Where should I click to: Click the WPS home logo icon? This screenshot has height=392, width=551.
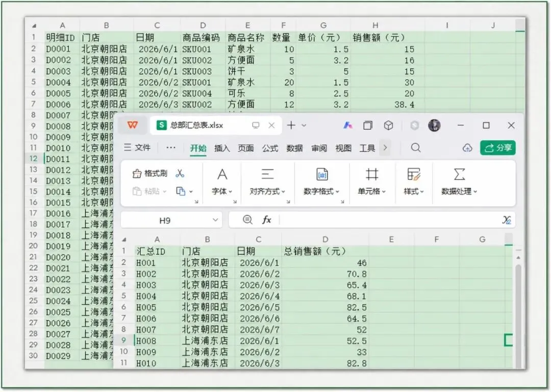tap(133, 125)
